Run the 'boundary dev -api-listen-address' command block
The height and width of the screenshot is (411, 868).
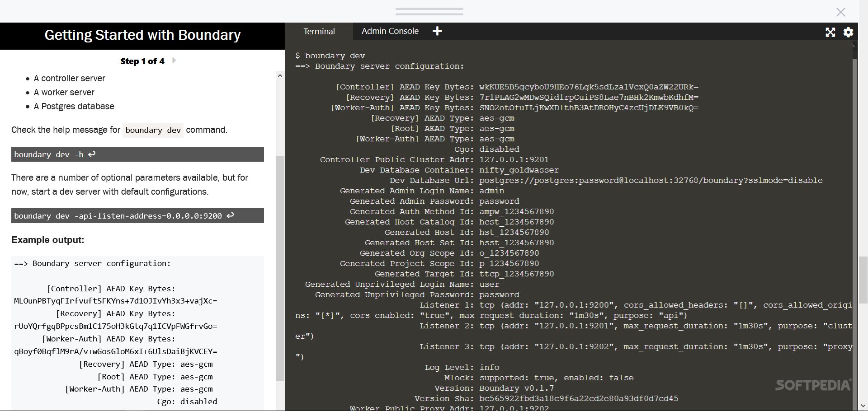[x=137, y=216]
